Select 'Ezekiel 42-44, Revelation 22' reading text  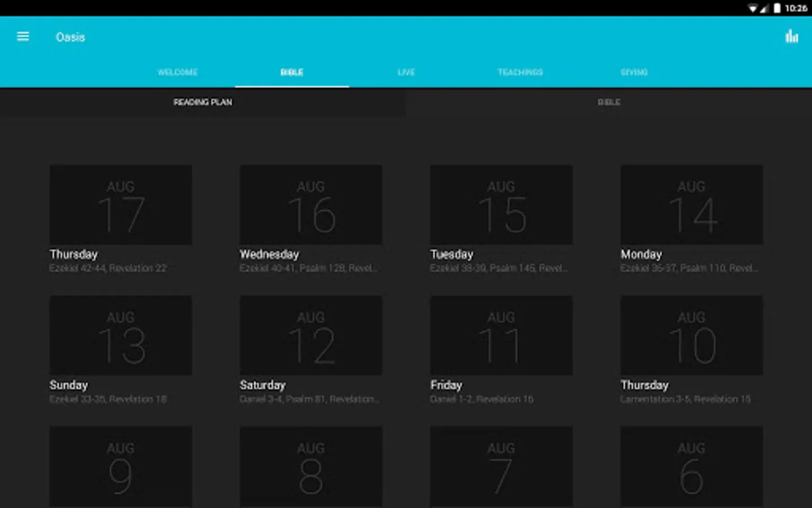point(108,269)
